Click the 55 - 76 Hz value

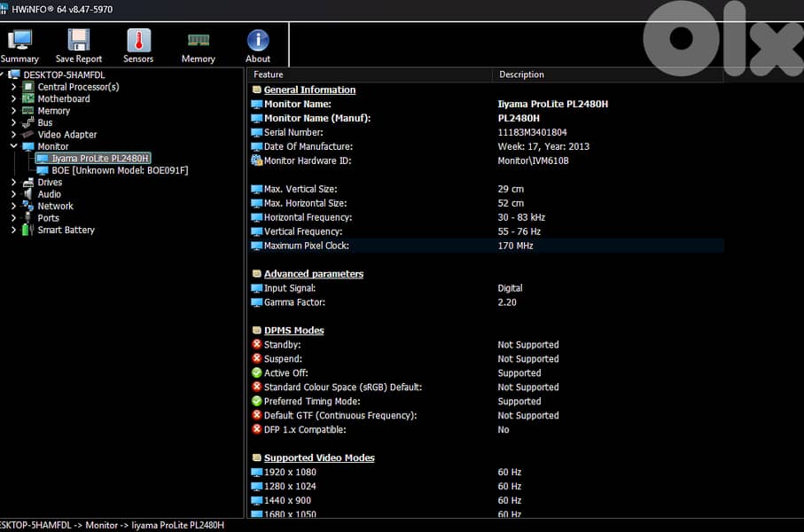[519, 231]
